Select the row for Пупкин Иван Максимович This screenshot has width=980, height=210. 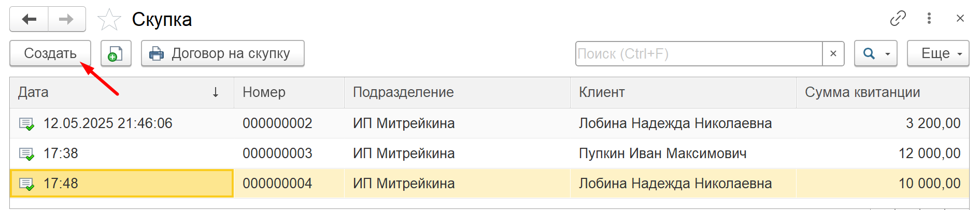489,153
